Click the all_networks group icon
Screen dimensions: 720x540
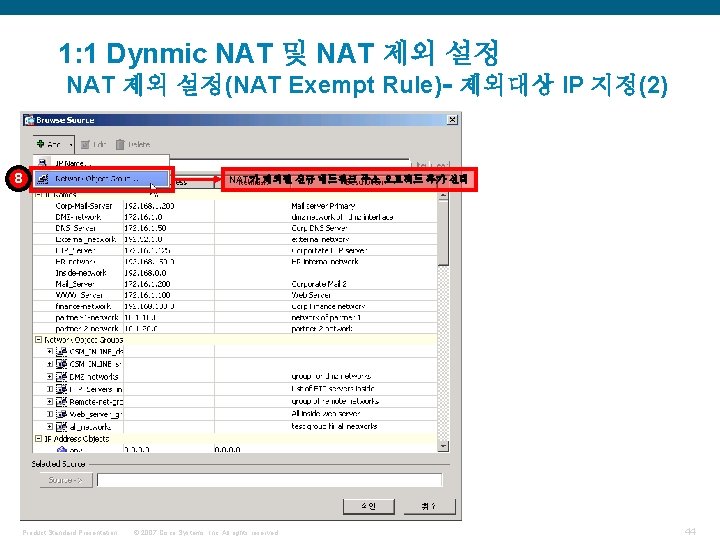[61, 427]
